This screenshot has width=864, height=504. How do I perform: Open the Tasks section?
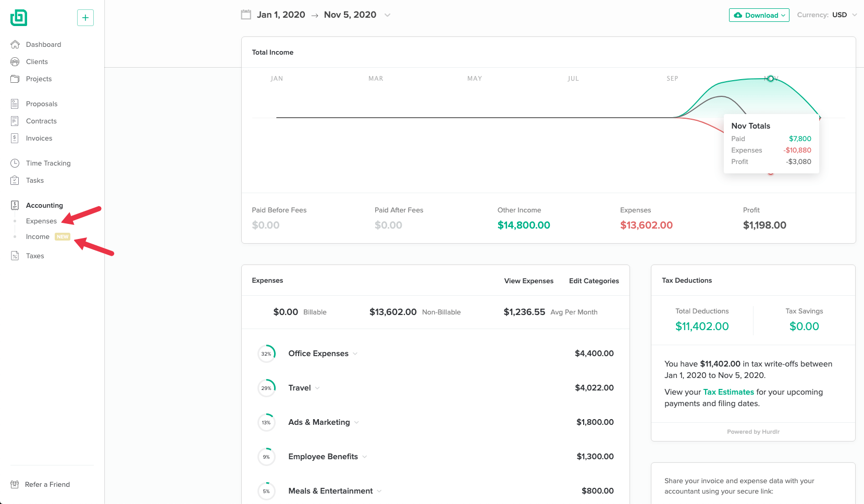coord(34,180)
